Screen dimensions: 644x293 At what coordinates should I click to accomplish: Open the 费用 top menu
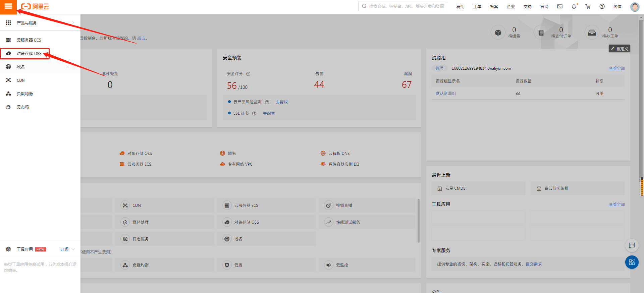point(460,7)
